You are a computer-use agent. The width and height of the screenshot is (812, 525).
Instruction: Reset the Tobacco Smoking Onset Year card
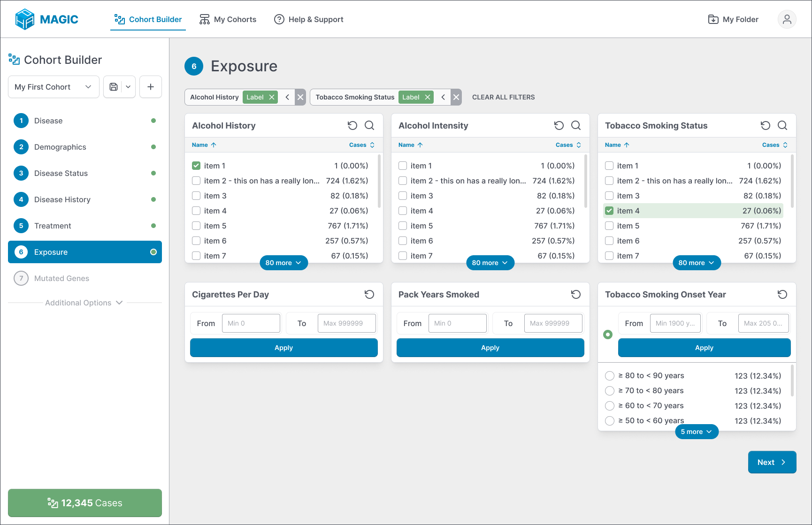click(782, 294)
